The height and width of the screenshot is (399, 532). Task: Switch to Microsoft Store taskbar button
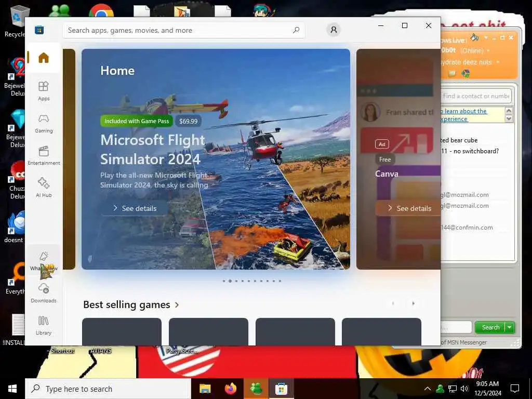click(281, 389)
